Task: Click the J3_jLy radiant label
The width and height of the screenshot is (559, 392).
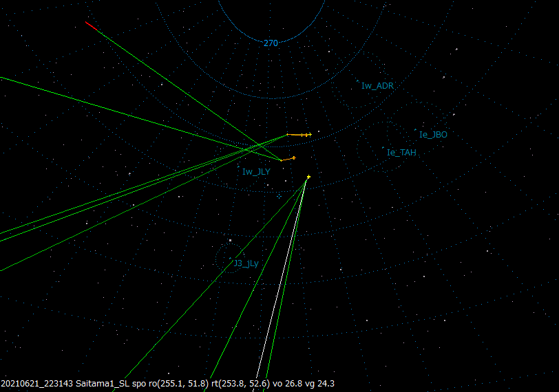Action: 246,263
